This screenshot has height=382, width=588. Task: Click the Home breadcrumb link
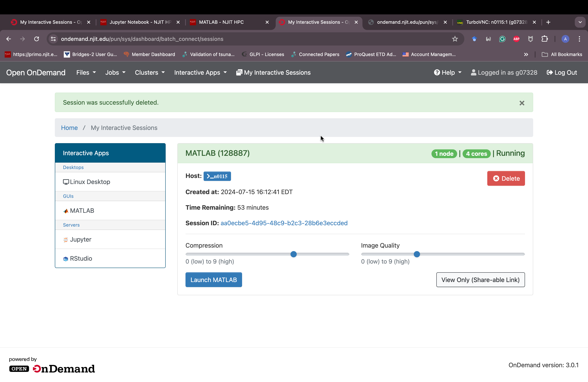(x=69, y=128)
